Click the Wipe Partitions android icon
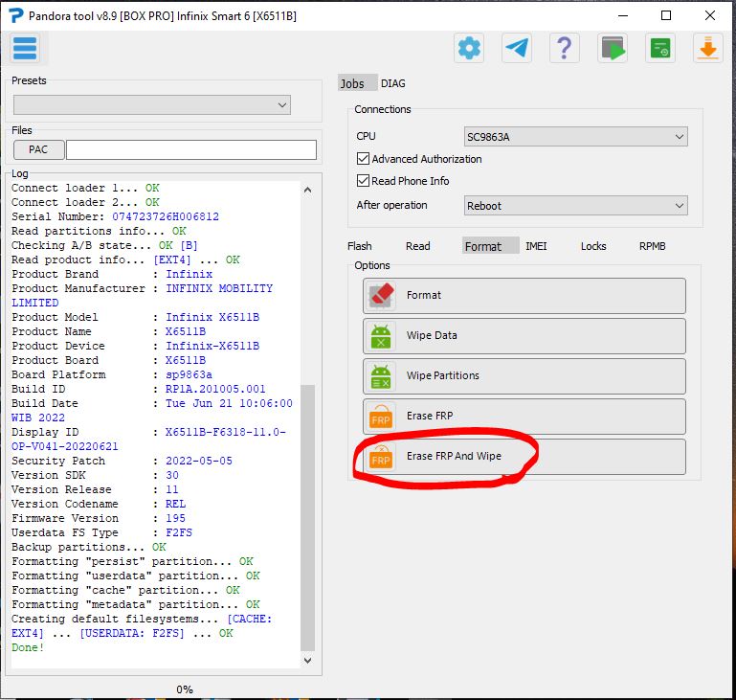Image resolution: width=736 pixels, height=700 pixels. pyautogui.click(x=381, y=376)
